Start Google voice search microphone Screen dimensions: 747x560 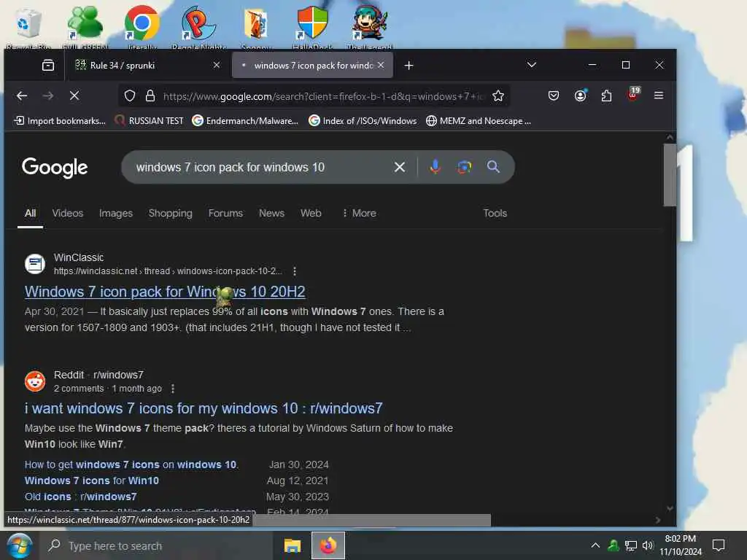pyautogui.click(x=435, y=167)
